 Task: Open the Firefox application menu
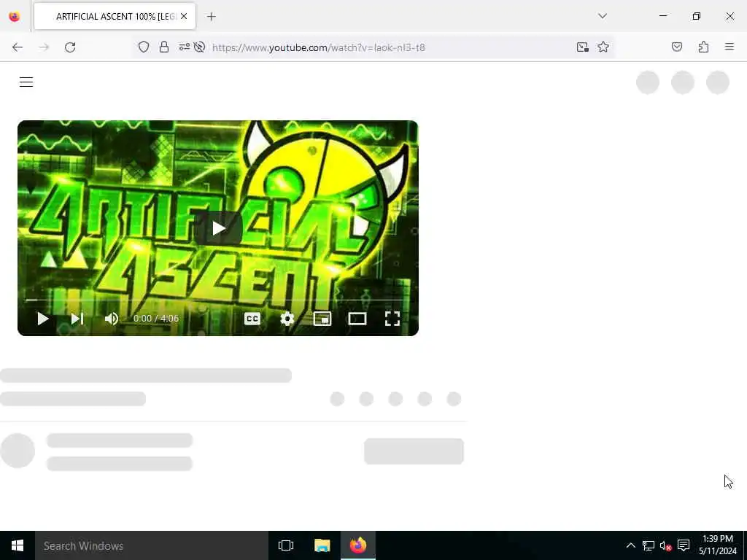(x=729, y=47)
